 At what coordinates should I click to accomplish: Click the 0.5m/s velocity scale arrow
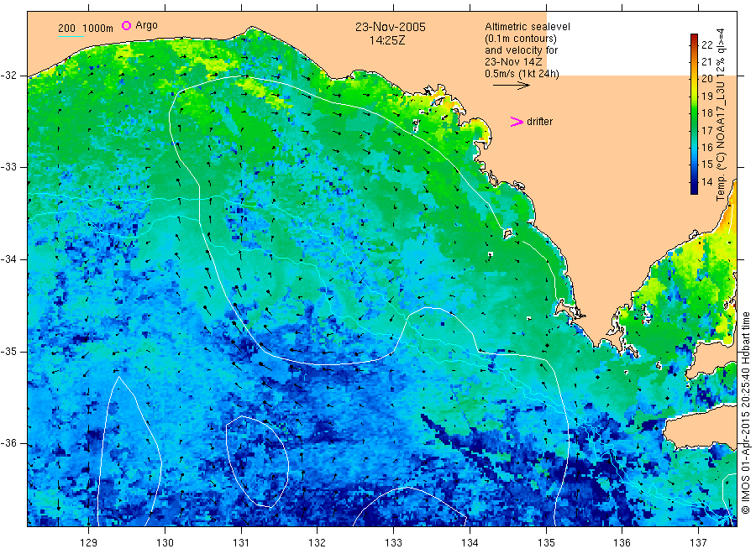511,86
